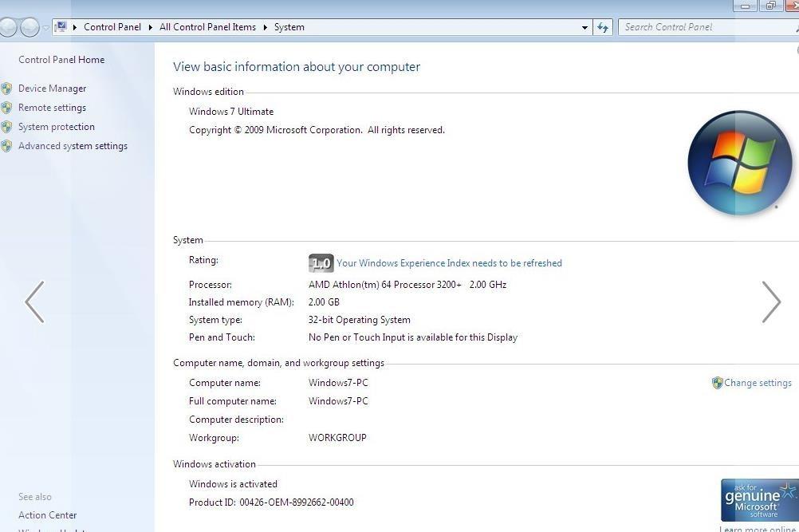The image size is (799, 532).
Task: Open Action Center under See also
Action: pos(47,515)
